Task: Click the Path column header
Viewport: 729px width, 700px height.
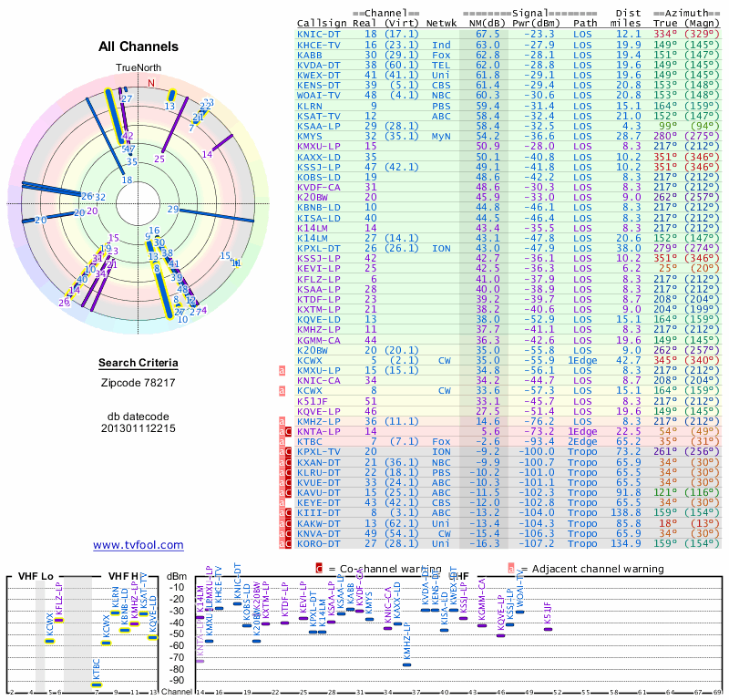Action: point(586,22)
